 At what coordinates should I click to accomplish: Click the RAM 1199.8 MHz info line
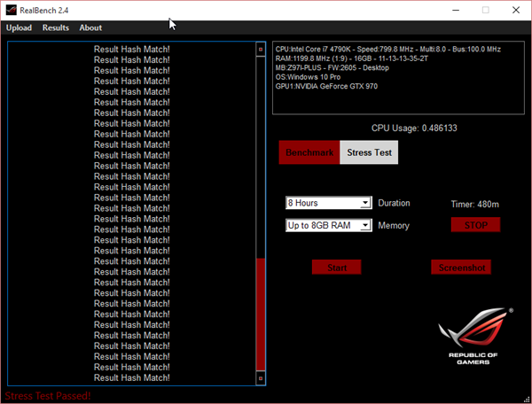click(351, 58)
